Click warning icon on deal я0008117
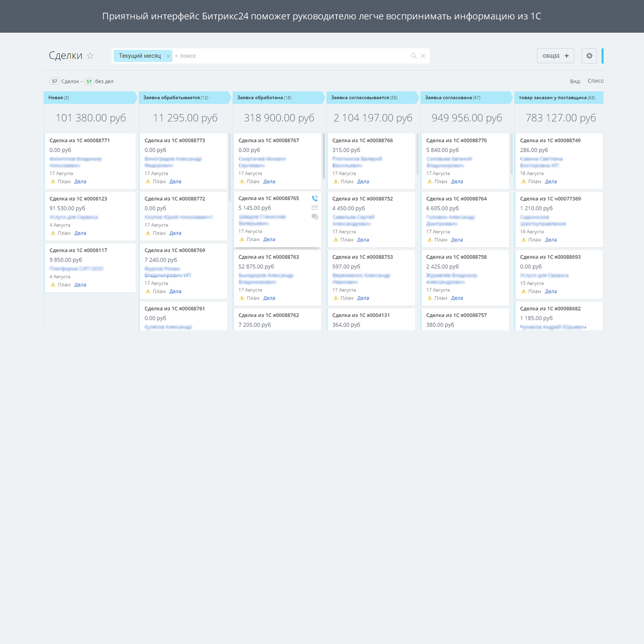 [53, 285]
